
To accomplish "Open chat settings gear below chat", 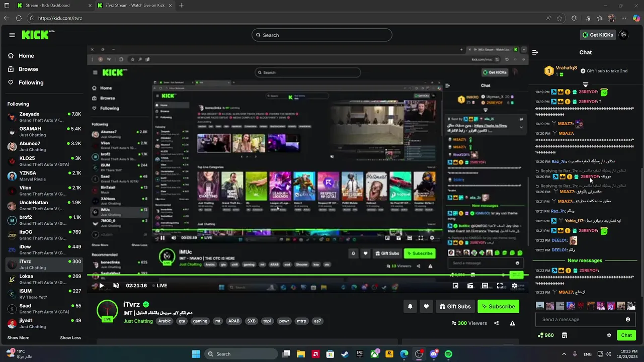I will coord(609,335).
